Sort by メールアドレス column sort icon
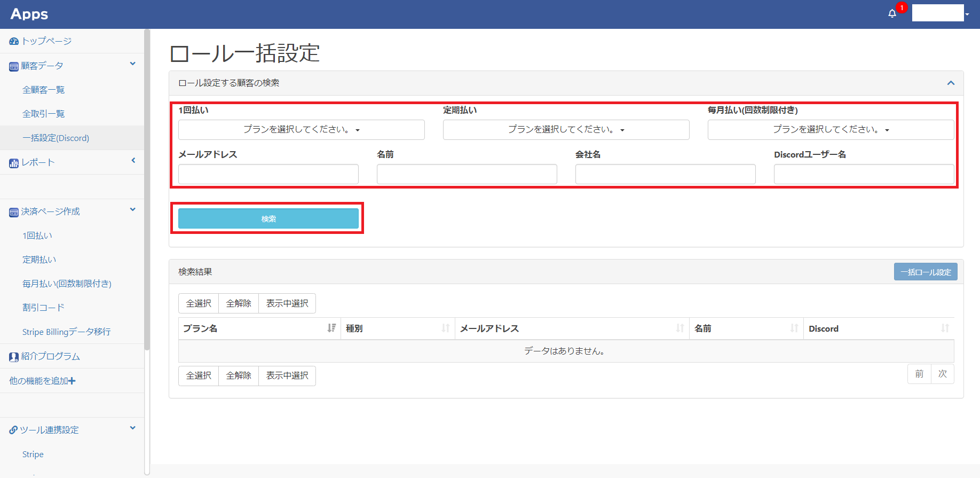The image size is (980, 478). (680, 328)
